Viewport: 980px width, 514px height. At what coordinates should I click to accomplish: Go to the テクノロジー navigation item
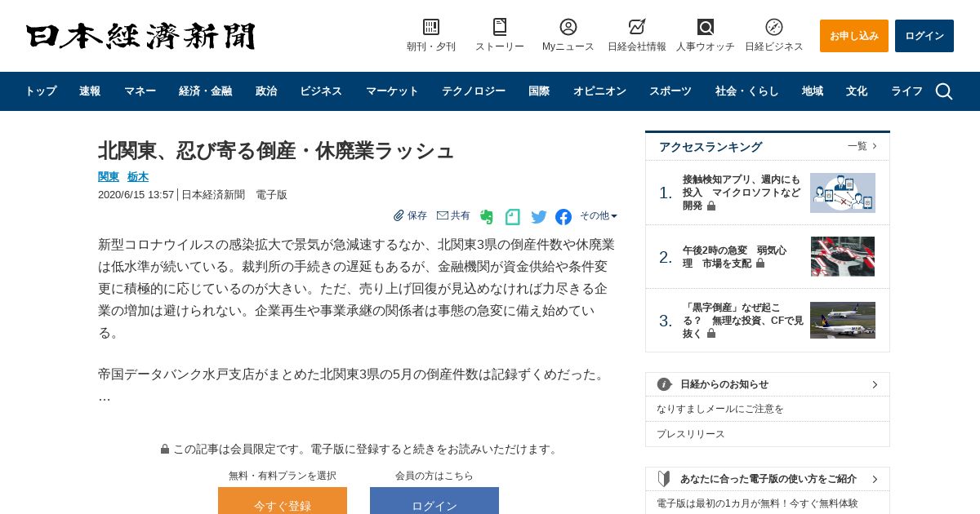click(x=474, y=91)
